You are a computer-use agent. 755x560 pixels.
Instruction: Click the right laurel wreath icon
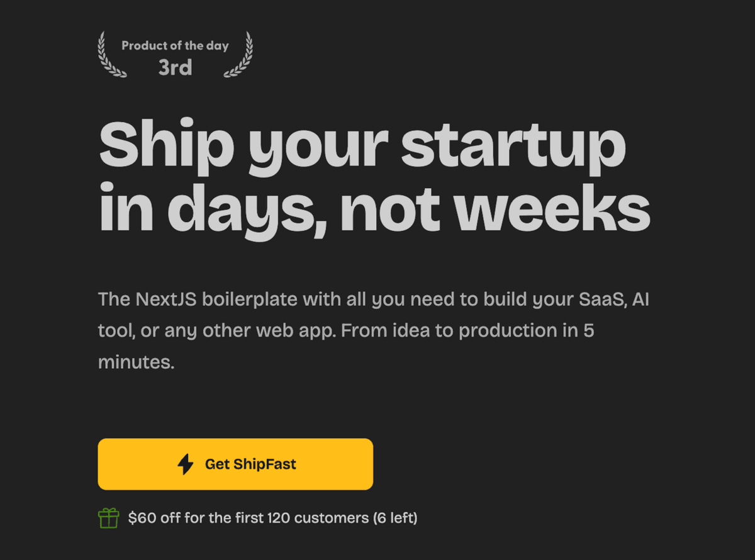tap(239, 55)
